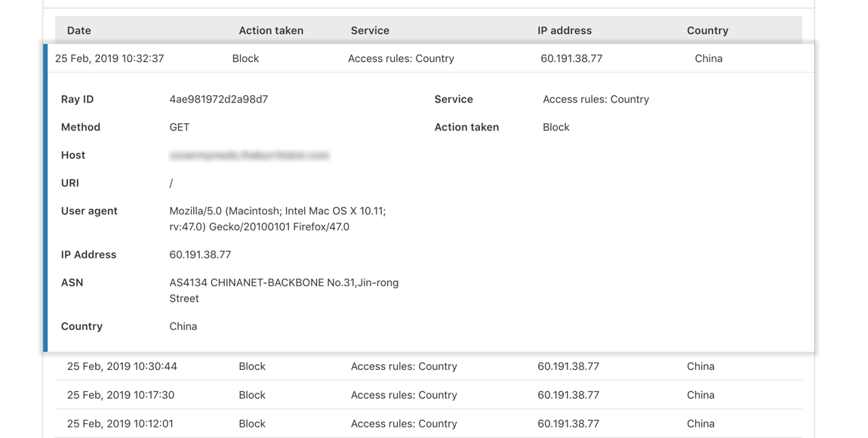Click Access rules: Country in details panel
Image resolution: width=868 pixels, height=438 pixels.
(596, 100)
